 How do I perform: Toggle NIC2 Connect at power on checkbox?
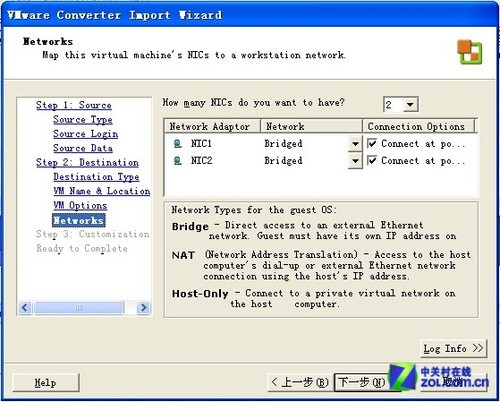coord(372,161)
